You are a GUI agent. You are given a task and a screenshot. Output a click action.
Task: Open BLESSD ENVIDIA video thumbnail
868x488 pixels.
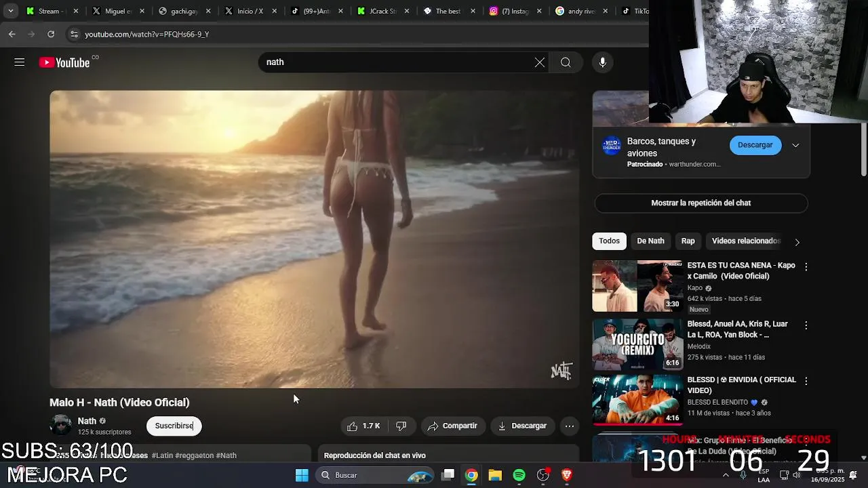[637, 400]
